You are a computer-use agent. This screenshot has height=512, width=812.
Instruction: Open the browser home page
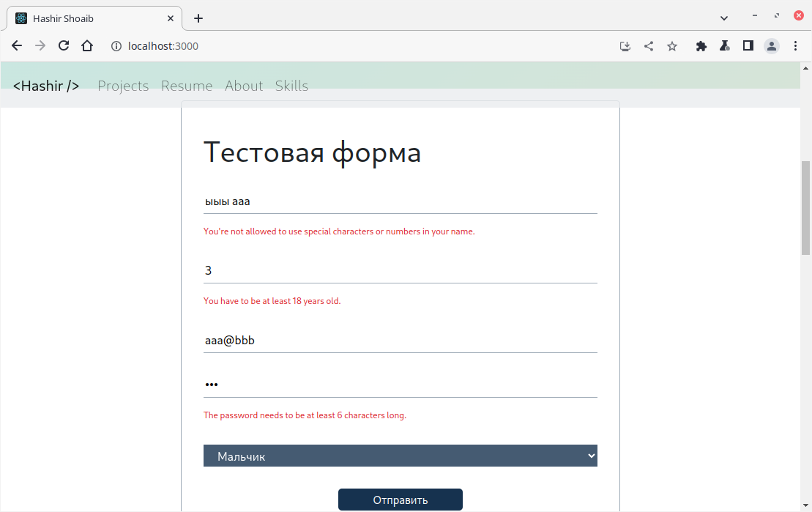click(x=87, y=46)
